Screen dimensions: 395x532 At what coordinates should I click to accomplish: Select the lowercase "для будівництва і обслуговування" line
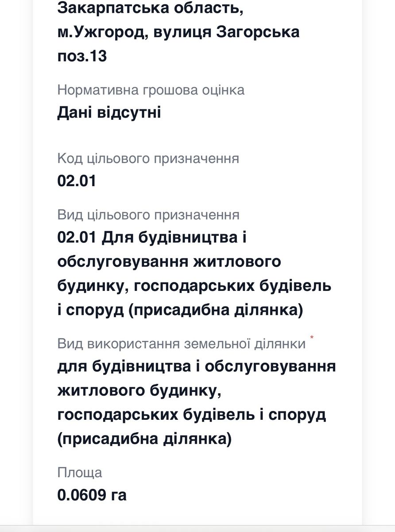click(x=197, y=367)
